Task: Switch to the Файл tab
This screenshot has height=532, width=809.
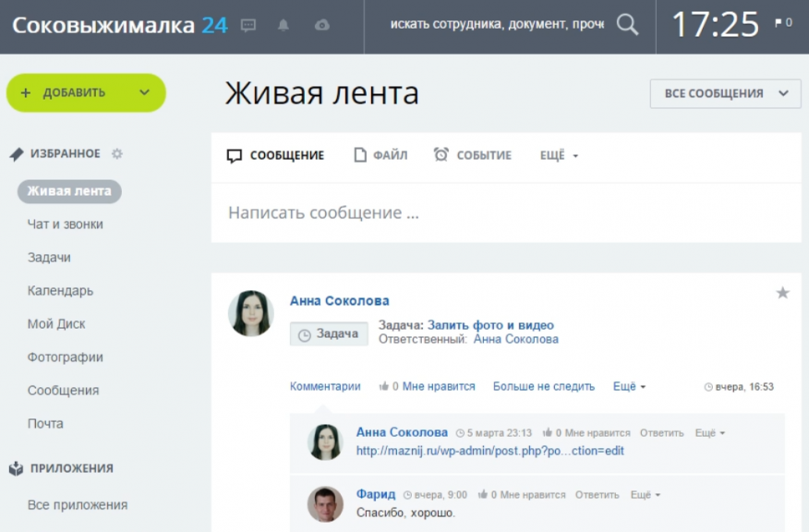Action: click(x=380, y=155)
